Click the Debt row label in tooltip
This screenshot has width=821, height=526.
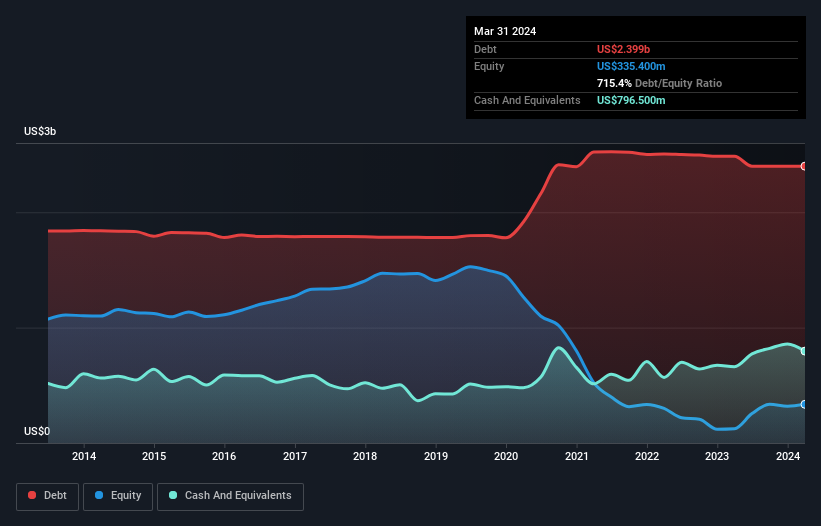485,49
